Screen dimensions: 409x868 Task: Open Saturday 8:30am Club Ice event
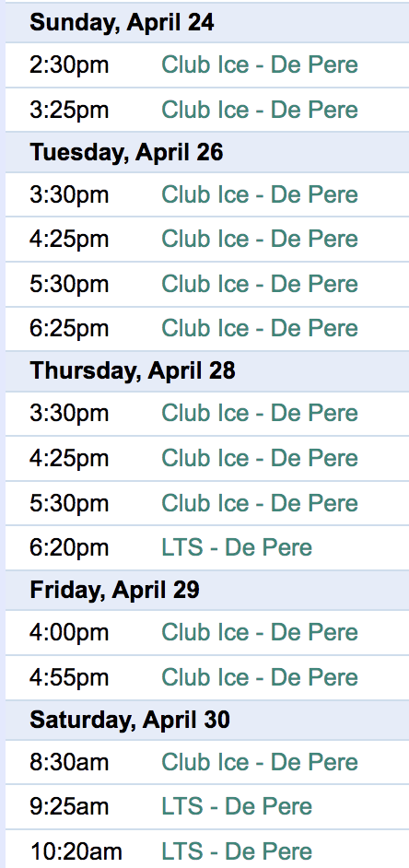pos(260,763)
